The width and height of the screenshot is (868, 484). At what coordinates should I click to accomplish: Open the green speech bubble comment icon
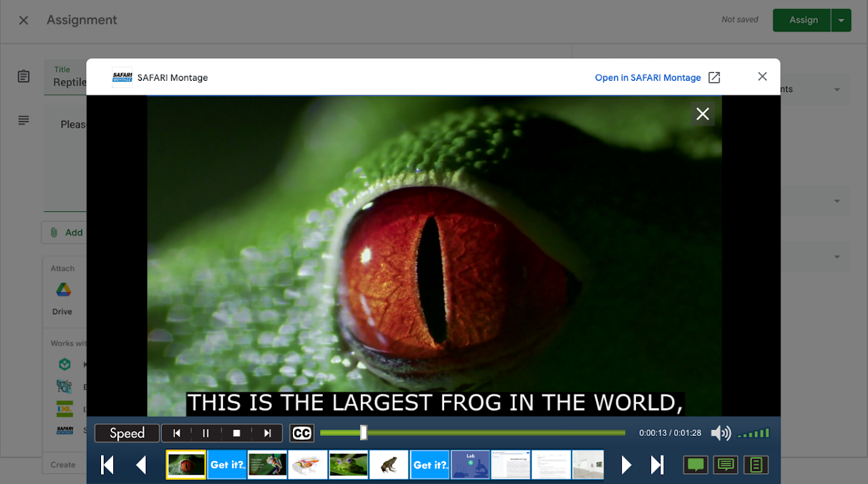[695, 465]
